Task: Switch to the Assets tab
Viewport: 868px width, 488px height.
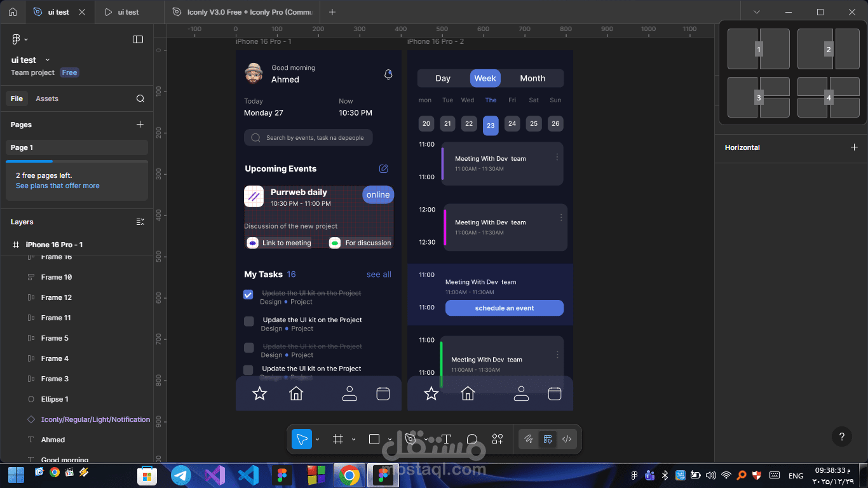Action: pos(47,98)
